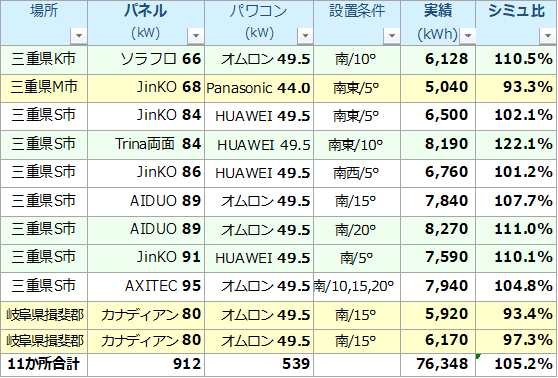
Task: Select the シミュ比 header label
Action: coord(516,11)
